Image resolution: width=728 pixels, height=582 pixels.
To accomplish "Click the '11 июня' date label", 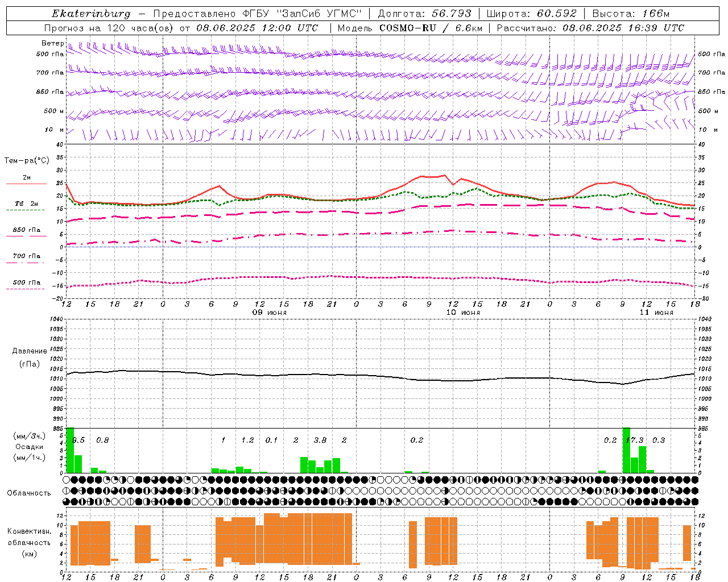I will [x=656, y=313].
